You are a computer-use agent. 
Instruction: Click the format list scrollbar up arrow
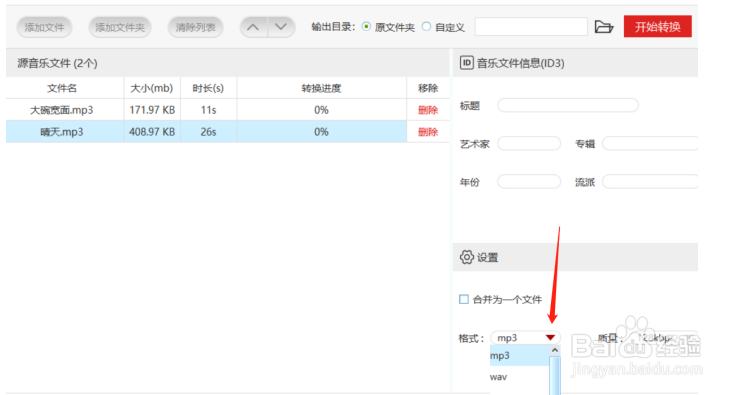(x=554, y=350)
